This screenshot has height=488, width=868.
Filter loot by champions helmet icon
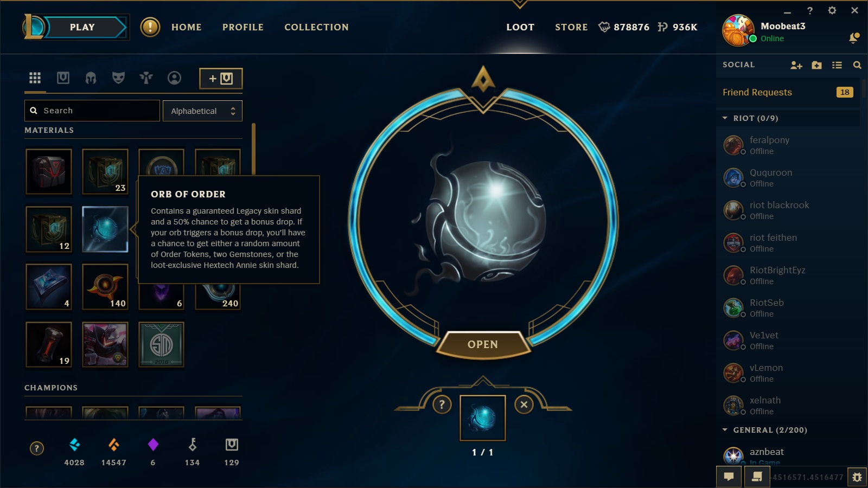pos(91,78)
